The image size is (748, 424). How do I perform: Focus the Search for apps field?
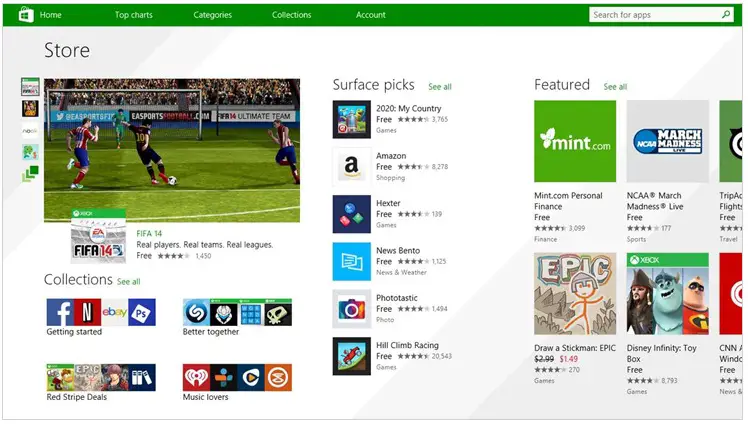coord(656,15)
